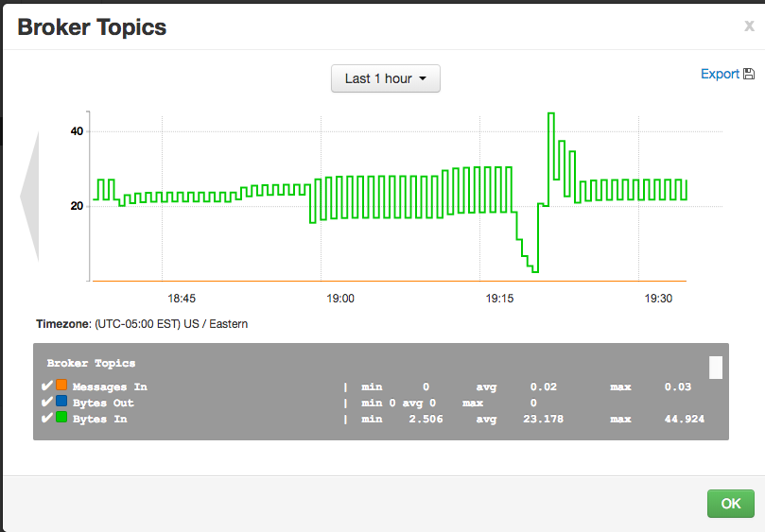Viewport: 765px width, 532px height.
Task: Click the white legend scrollbar handle
Action: (716, 367)
